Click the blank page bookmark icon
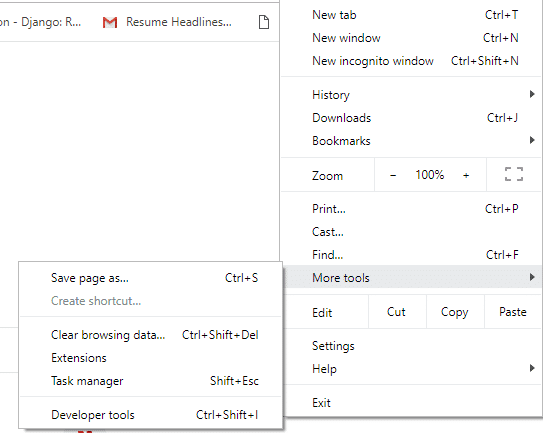543x433 pixels. pyautogui.click(x=264, y=22)
